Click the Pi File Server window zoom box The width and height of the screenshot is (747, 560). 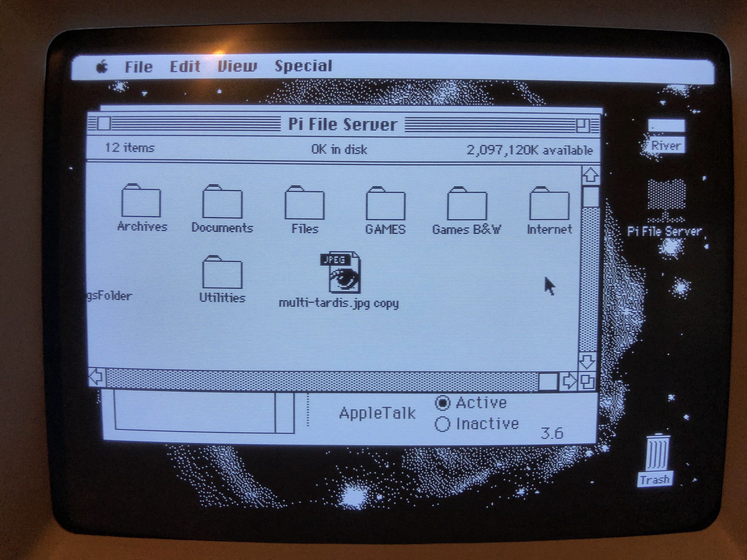tap(582, 126)
